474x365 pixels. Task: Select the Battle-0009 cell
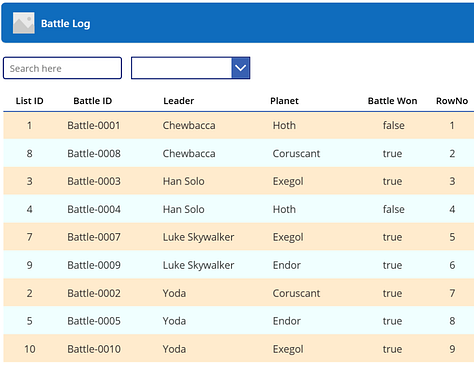coord(94,265)
